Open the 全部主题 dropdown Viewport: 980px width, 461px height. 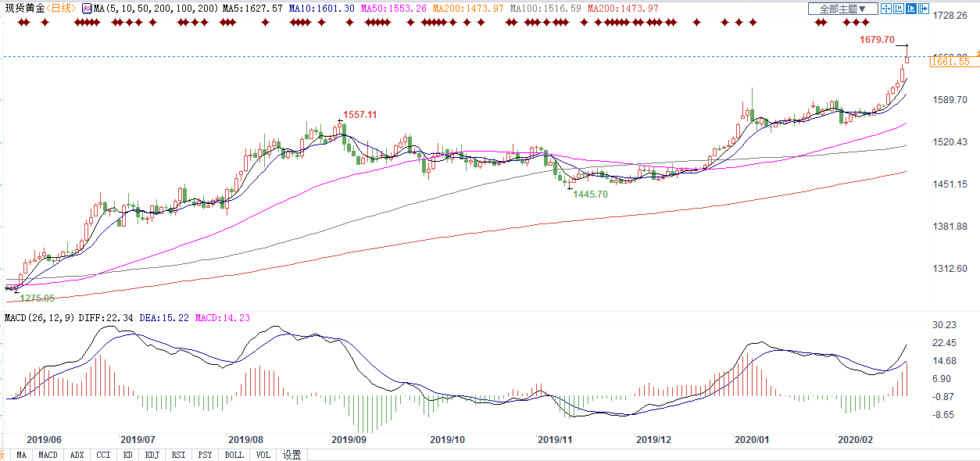point(842,9)
